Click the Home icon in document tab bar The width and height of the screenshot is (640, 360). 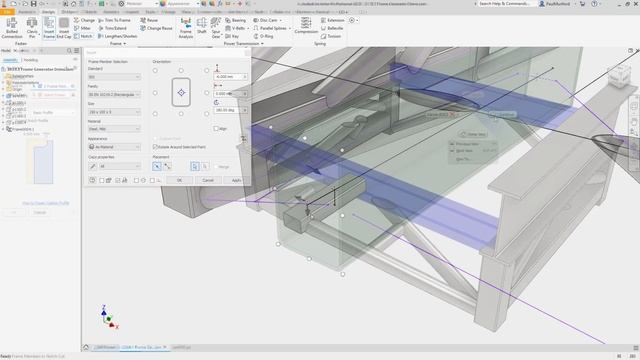click(x=86, y=347)
